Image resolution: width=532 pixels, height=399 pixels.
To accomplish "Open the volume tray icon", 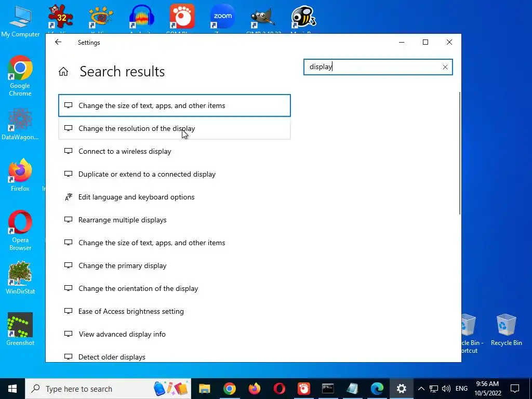I will (446, 389).
